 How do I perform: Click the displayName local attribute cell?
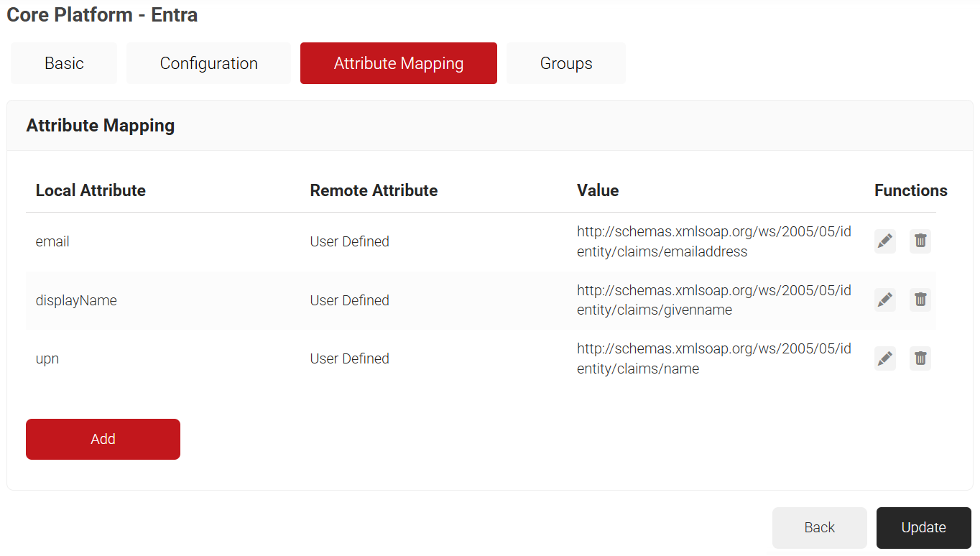click(76, 300)
